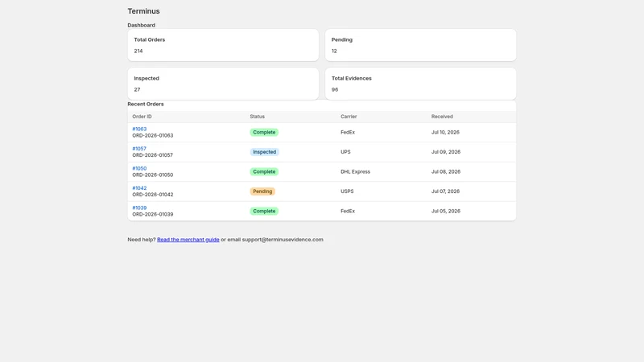Open order #1057 link

point(139,149)
